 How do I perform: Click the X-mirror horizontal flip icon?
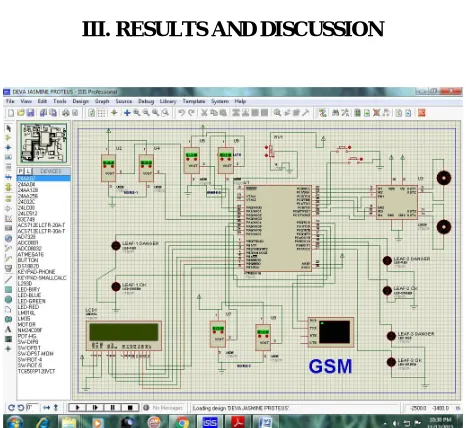(47, 408)
